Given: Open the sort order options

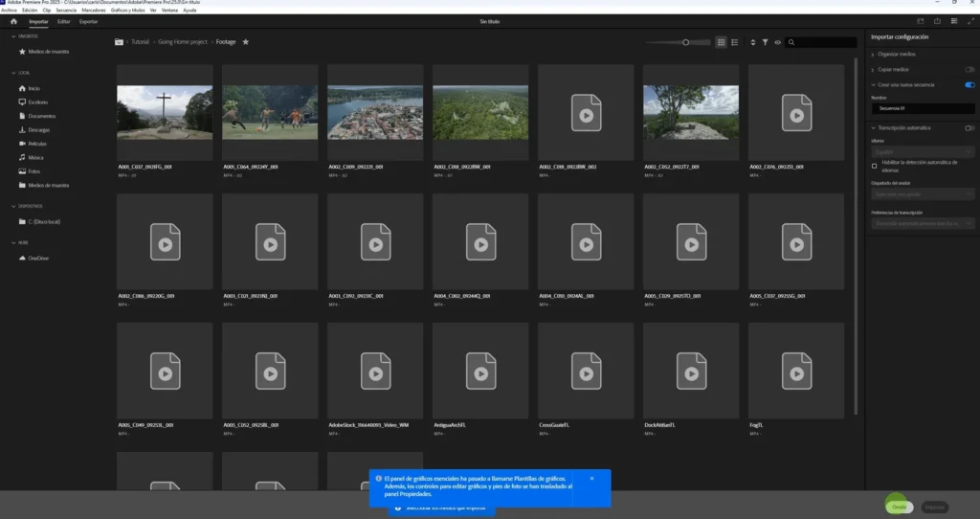Looking at the screenshot, I should 752,42.
